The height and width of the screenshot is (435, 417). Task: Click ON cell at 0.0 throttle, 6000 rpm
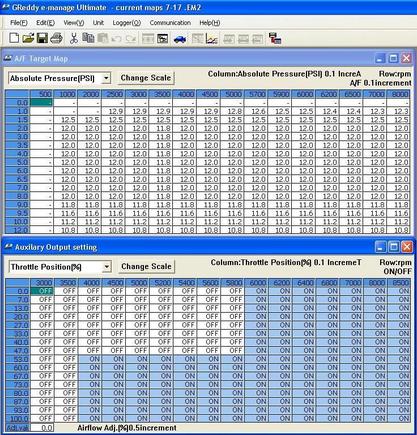coord(257,291)
